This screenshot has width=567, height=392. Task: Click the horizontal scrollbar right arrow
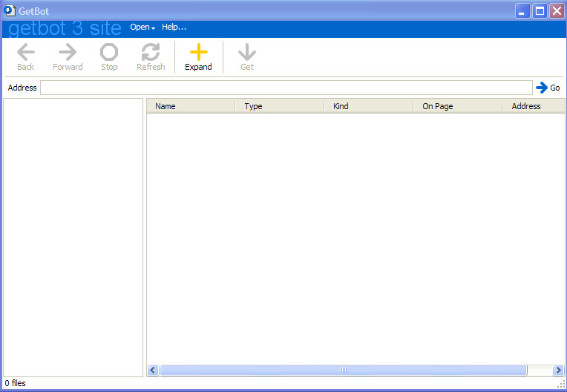558,370
